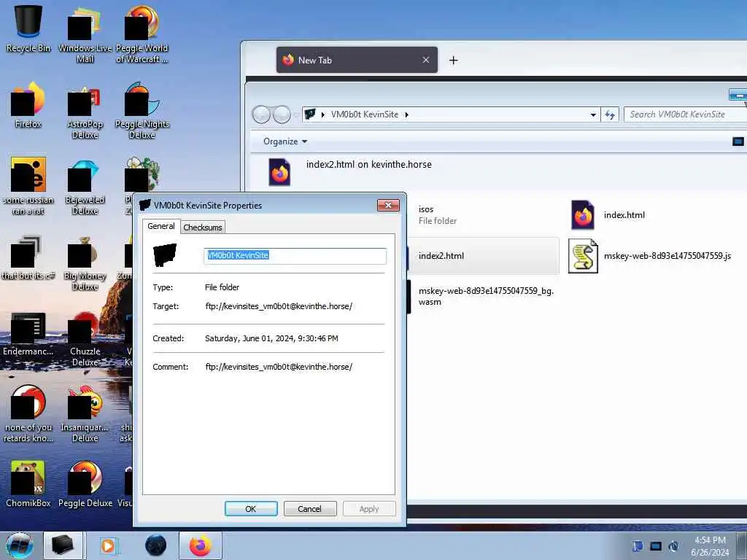This screenshot has width=747, height=560.
Task: Click the Comment ftp path in Properties
Action: click(279, 367)
